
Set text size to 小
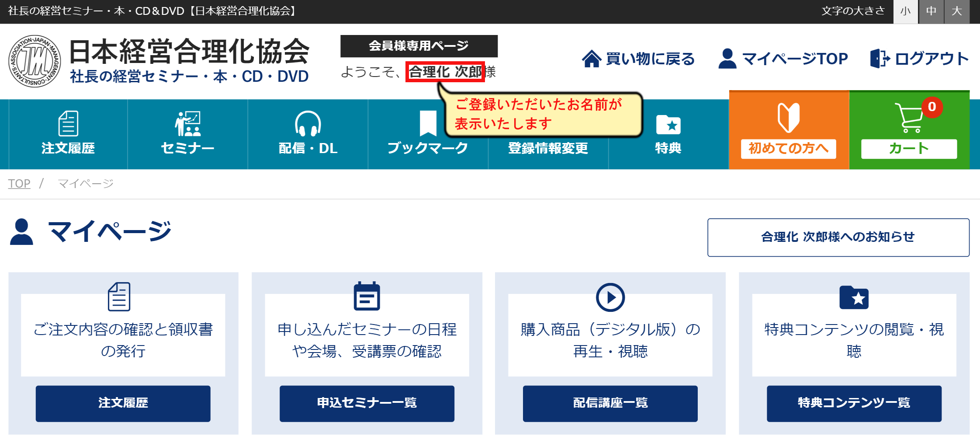point(905,11)
